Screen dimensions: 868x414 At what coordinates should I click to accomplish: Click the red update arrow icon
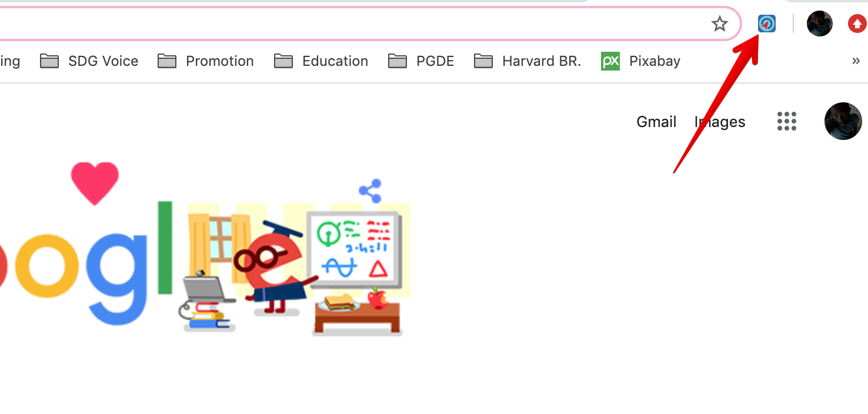tap(857, 24)
